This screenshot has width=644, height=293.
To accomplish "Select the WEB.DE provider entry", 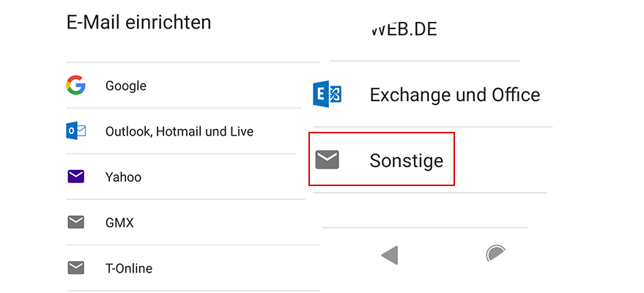I will 404,30.
